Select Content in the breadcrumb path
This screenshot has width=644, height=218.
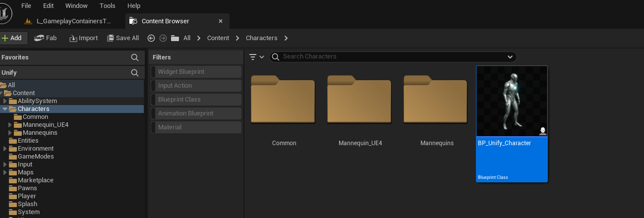218,38
